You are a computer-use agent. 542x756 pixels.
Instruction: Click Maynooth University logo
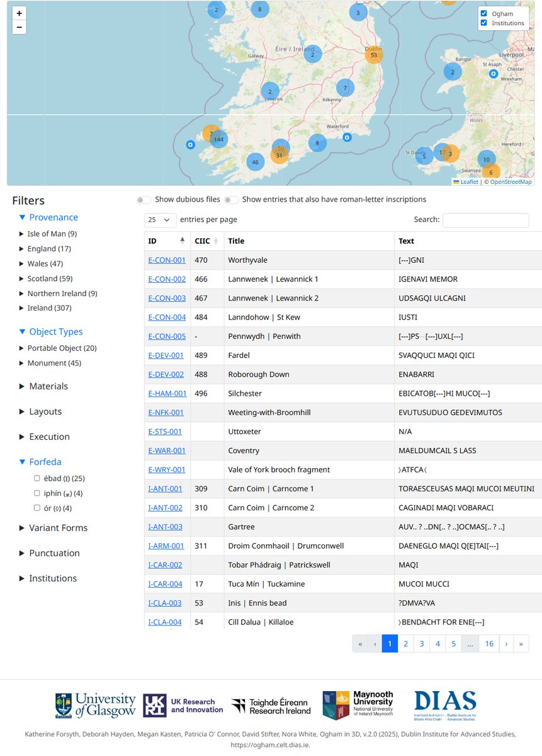[358, 705]
